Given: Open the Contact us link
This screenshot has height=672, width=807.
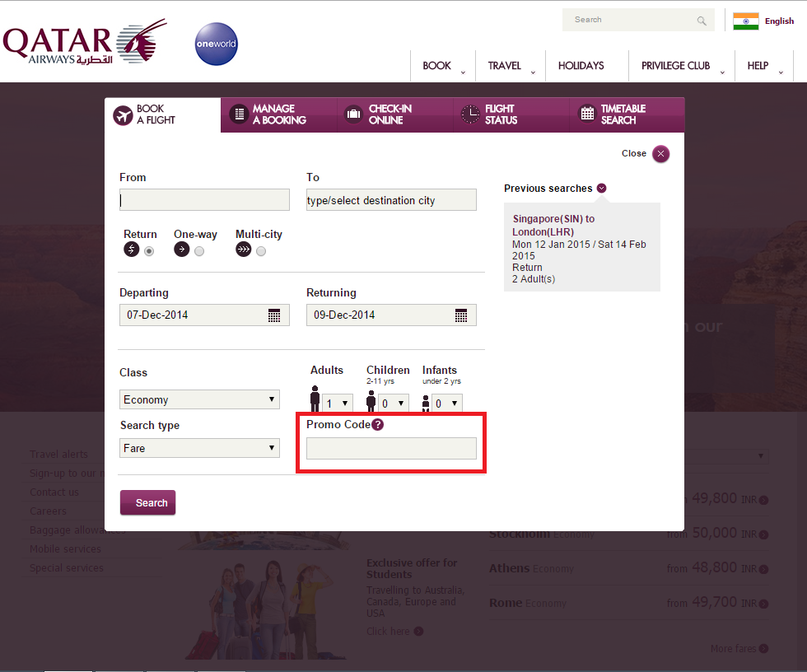Looking at the screenshot, I should point(54,492).
